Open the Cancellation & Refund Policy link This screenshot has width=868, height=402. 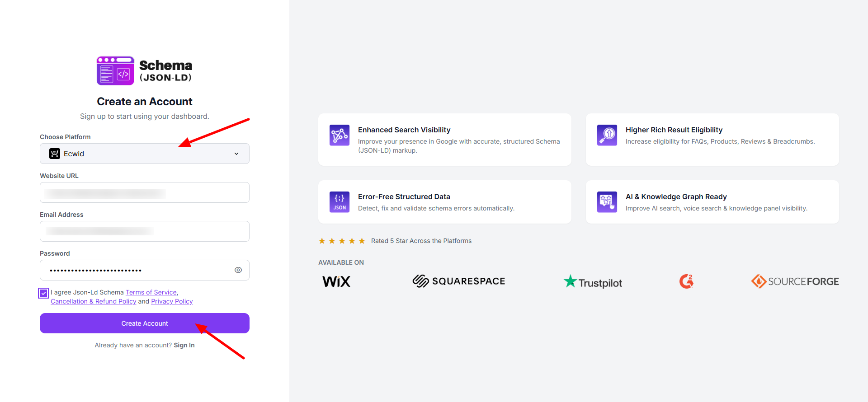coord(93,301)
